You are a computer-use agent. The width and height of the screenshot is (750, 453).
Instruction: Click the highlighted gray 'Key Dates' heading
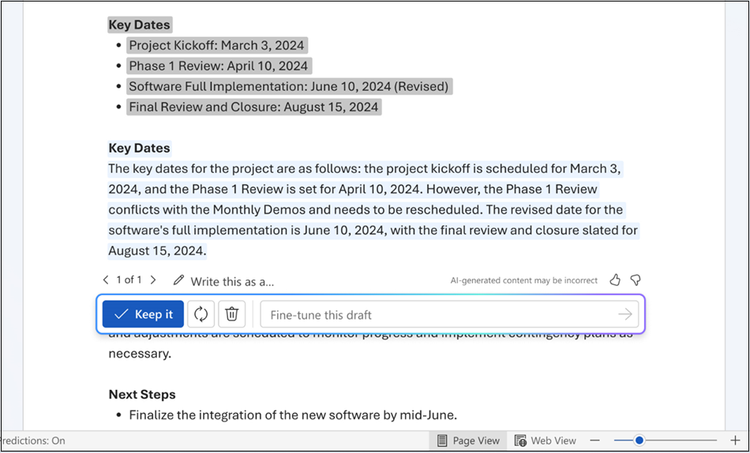click(x=139, y=25)
